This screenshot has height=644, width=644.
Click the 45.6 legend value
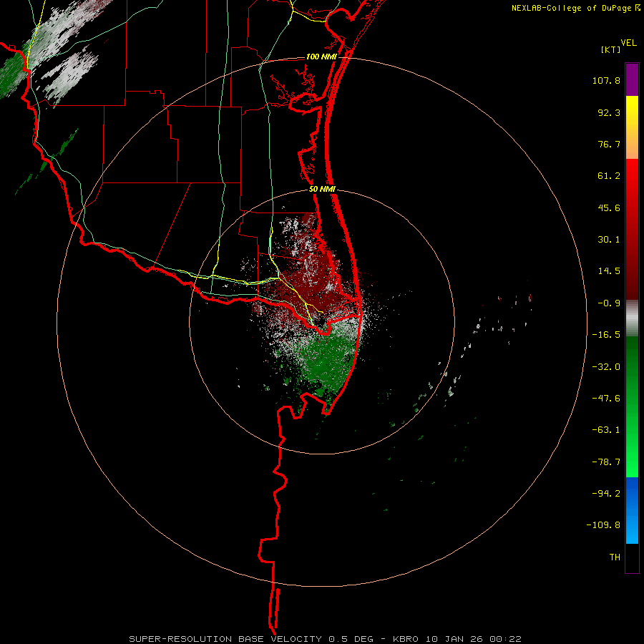609,208
